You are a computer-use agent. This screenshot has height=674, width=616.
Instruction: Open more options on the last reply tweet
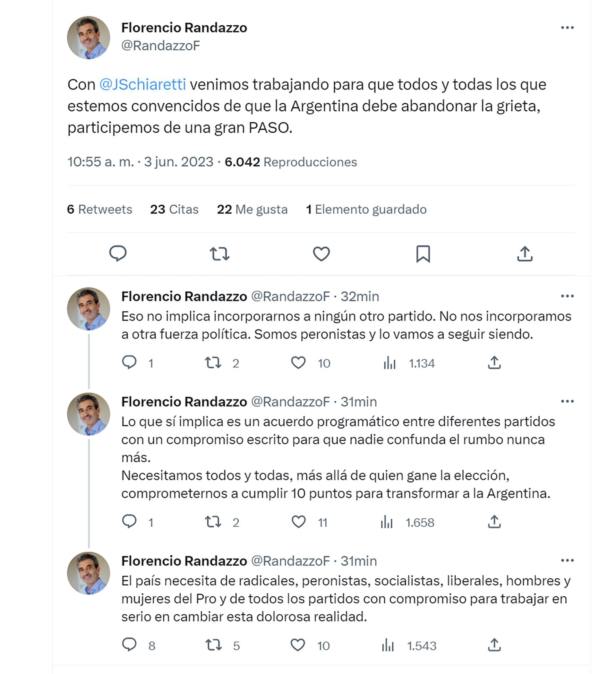coord(567,561)
